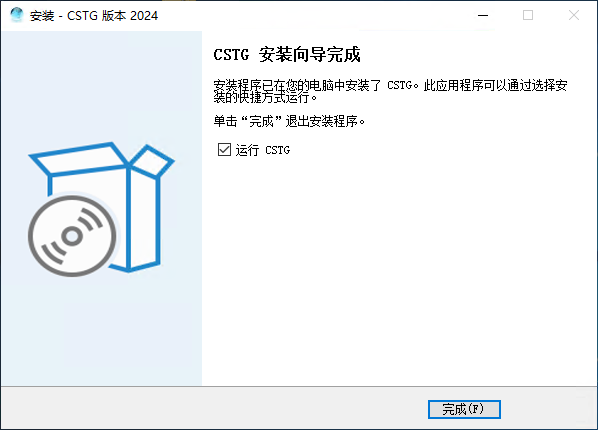This screenshot has width=598, height=430.
Task: Minimize the CSTG setup window
Action: click(x=483, y=15)
